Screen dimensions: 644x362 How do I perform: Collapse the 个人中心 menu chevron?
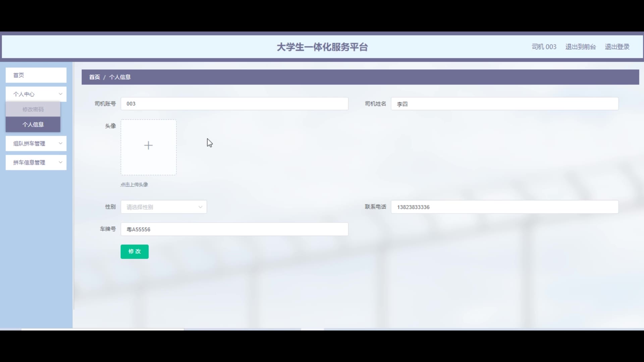[x=60, y=94]
